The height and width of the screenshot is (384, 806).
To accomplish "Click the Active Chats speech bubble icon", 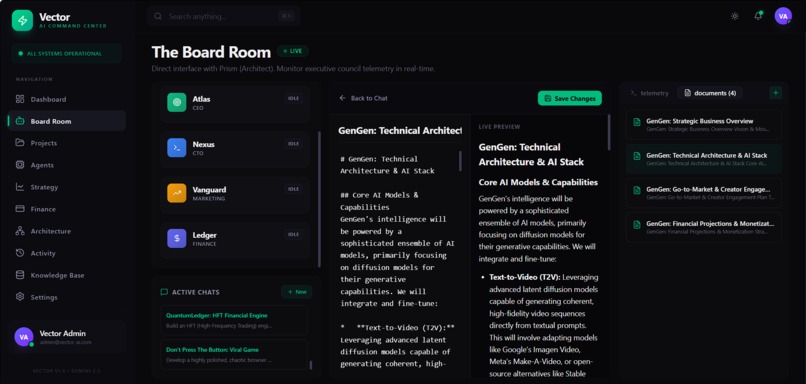I will [x=164, y=292].
